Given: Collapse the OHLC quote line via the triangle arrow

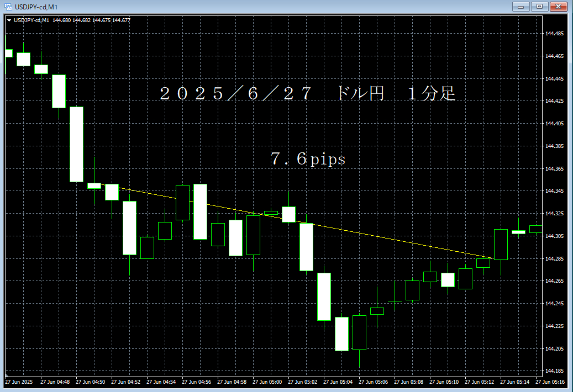Looking at the screenshot, I should (x=9, y=20).
